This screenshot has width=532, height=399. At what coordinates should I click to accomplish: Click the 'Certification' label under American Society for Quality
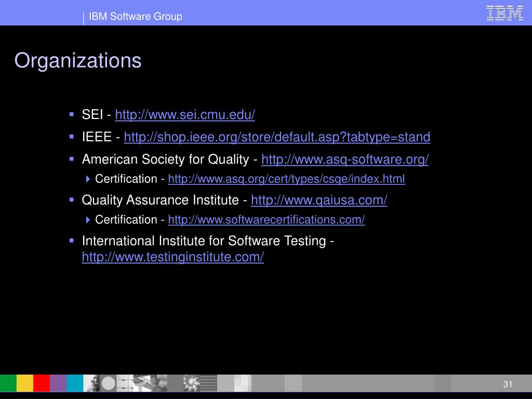coord(126,179)
